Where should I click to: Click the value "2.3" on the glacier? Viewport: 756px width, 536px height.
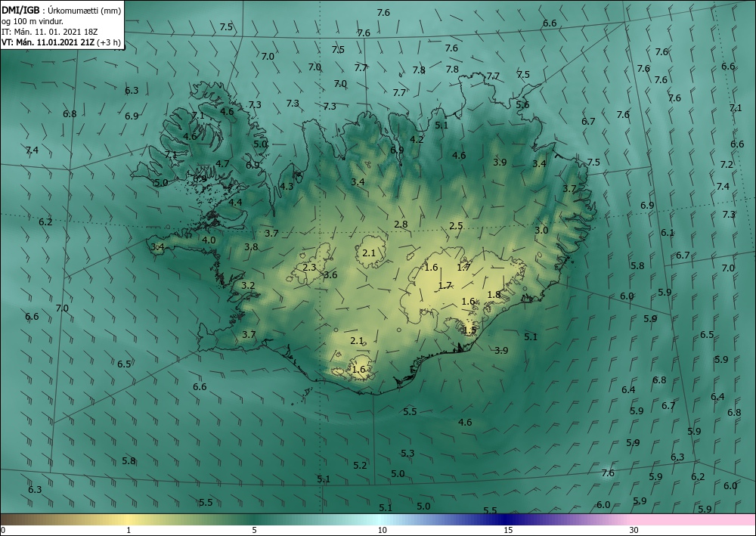point(309,267)
